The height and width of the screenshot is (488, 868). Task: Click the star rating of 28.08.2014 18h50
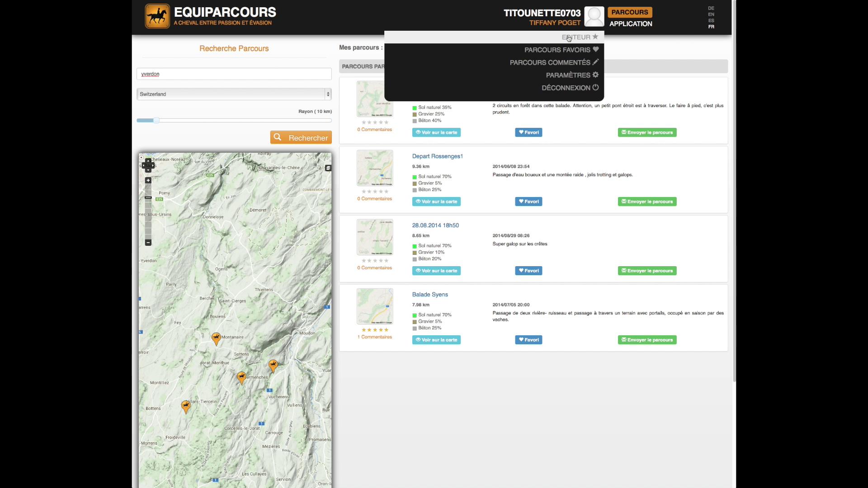375,261
